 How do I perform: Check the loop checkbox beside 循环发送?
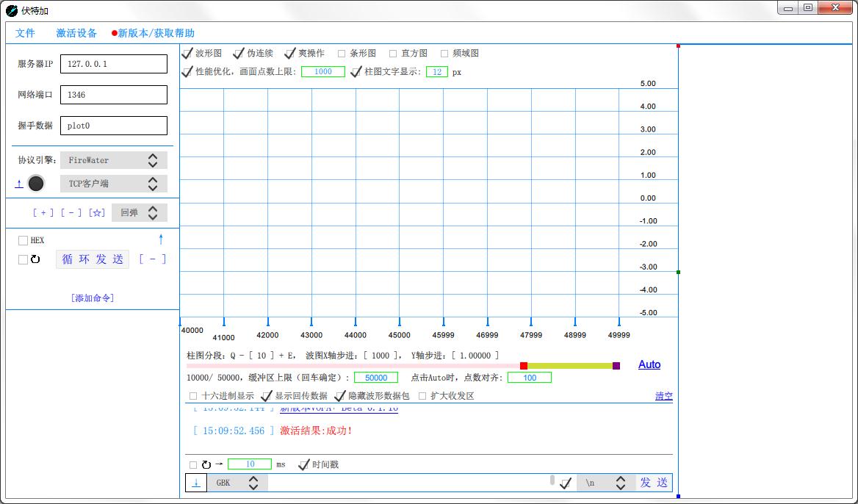pos(23,259)
